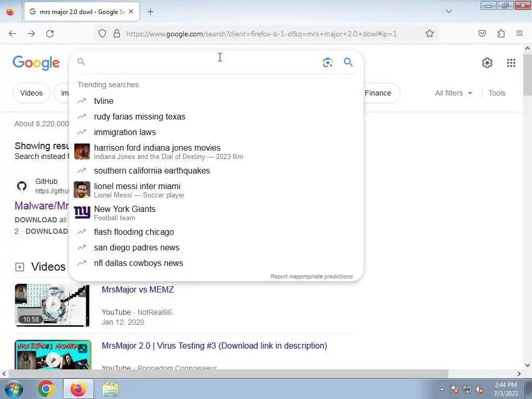Play the MrsMajor vs MEMZ video thumbnail
This screenshot has width=532, height=399.
tap(52, 304)
